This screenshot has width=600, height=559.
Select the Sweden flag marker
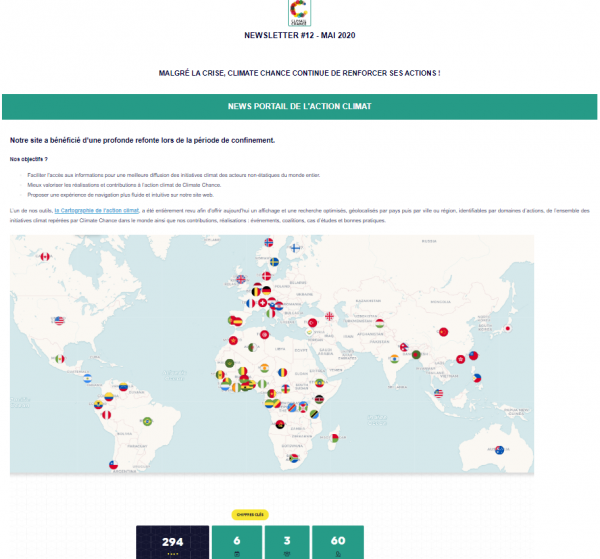click(274, 262)
